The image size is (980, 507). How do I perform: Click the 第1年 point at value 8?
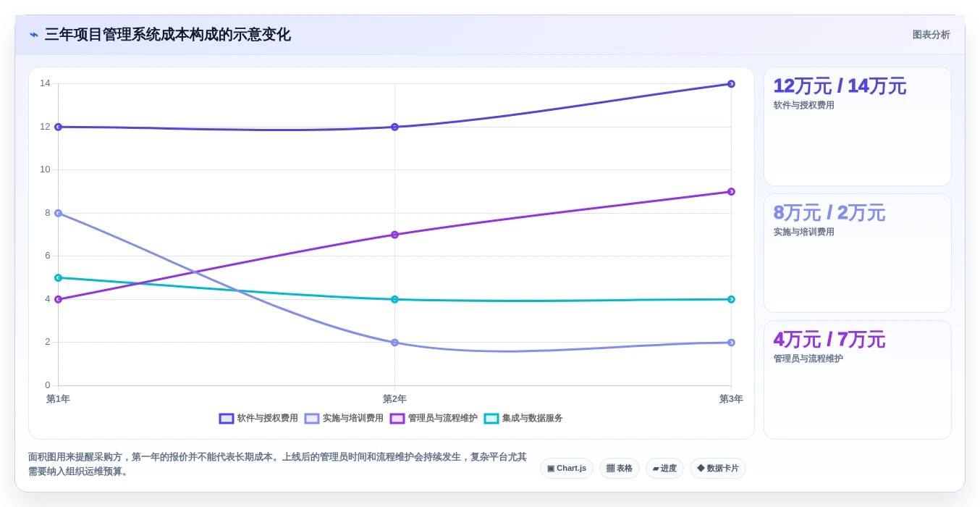[x=58, y=213]
